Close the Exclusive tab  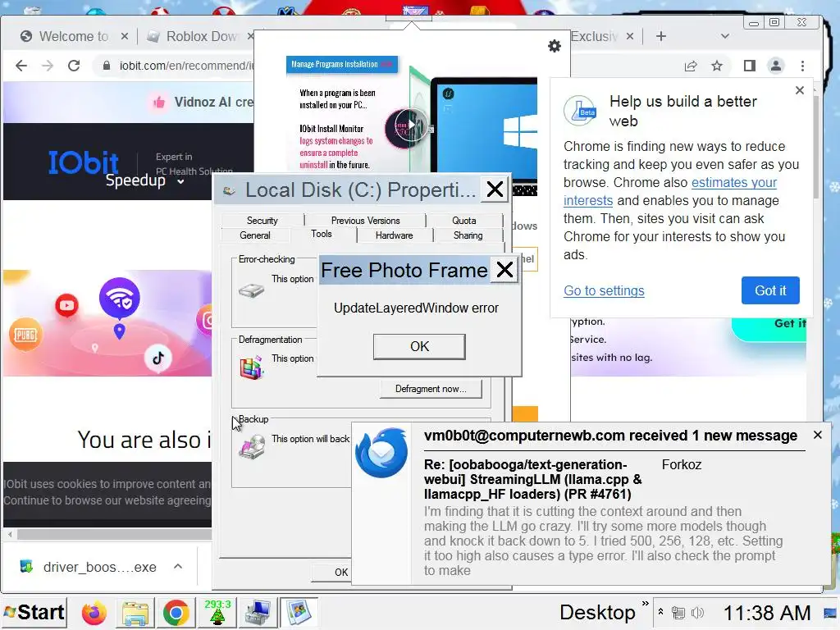[630, 36]
